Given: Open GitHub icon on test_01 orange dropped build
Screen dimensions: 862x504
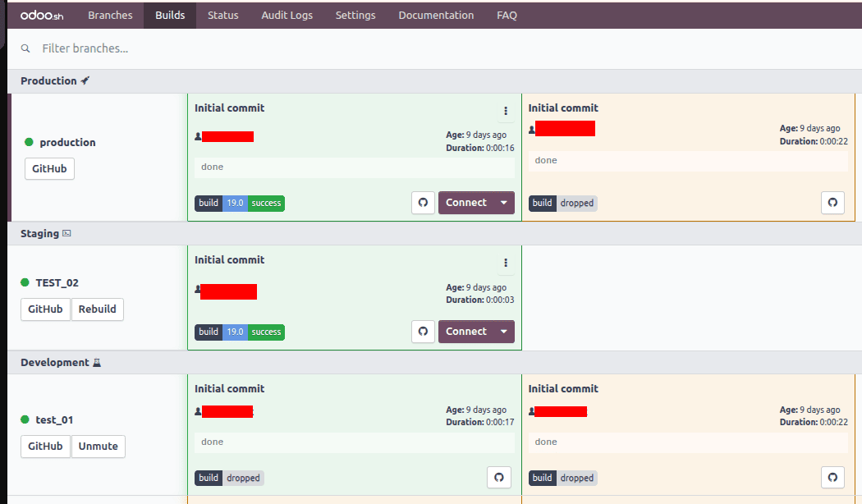Looking at the screenshot, I should (833, 478).
